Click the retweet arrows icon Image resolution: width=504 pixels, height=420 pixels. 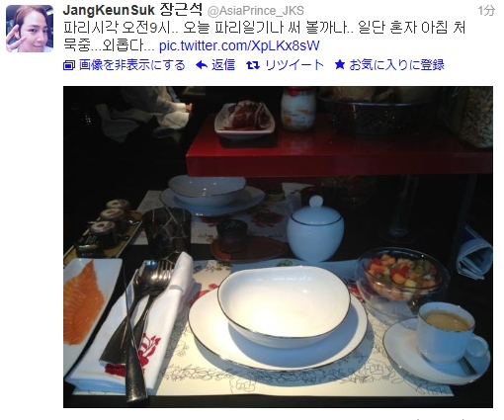253,65
